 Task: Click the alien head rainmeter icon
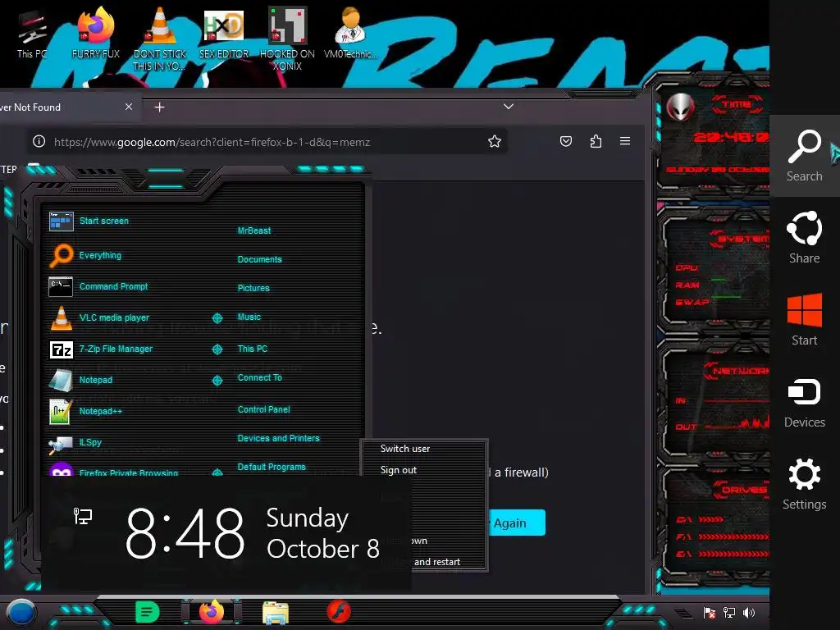(680, 107)
